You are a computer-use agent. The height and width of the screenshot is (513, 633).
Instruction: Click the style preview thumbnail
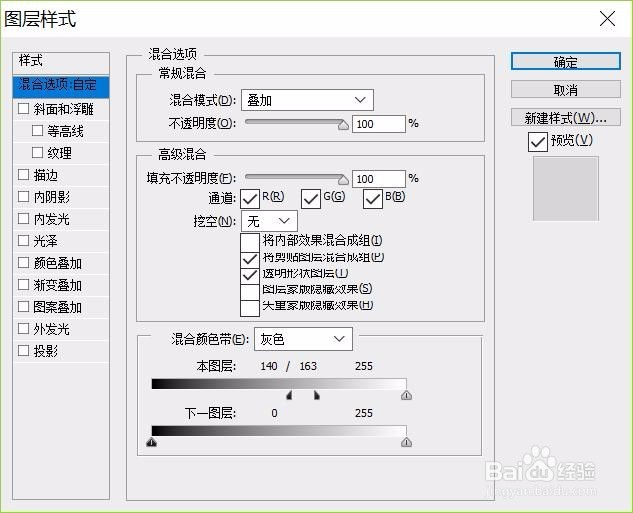(x=566, y=188)
